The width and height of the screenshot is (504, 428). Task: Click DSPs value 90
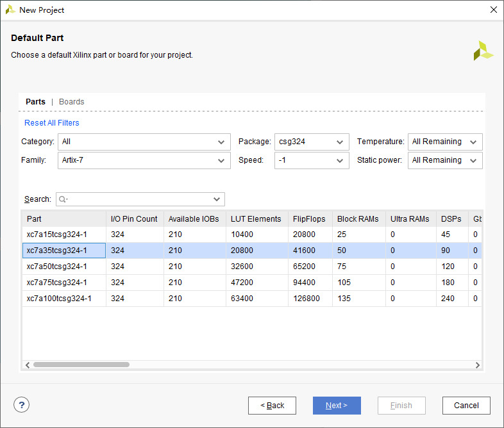(x=446, y=251)
